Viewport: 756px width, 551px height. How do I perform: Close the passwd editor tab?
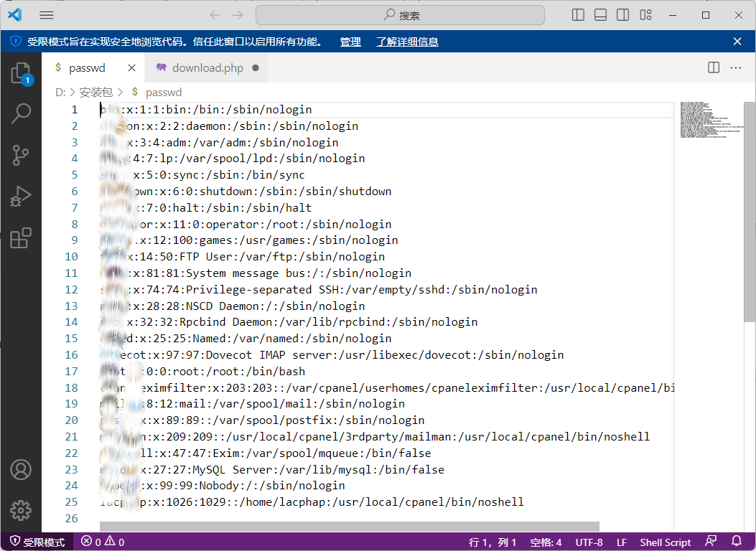[x=131, y=68]
